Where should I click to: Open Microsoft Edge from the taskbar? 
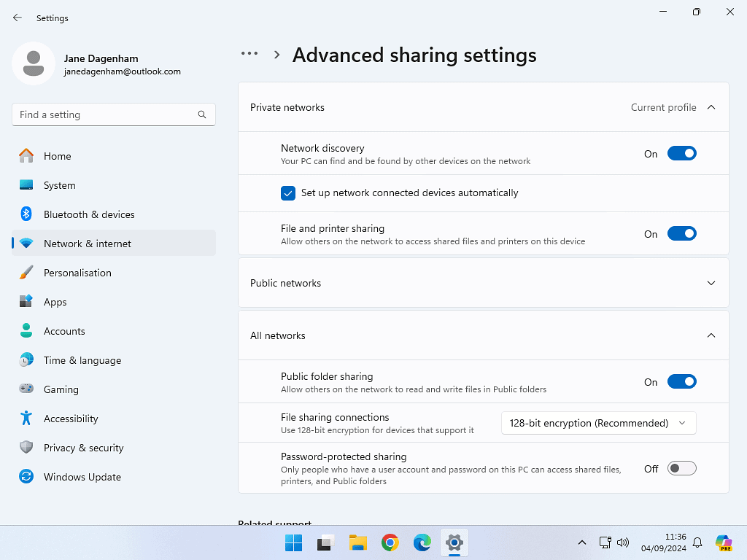pos(422,542)
